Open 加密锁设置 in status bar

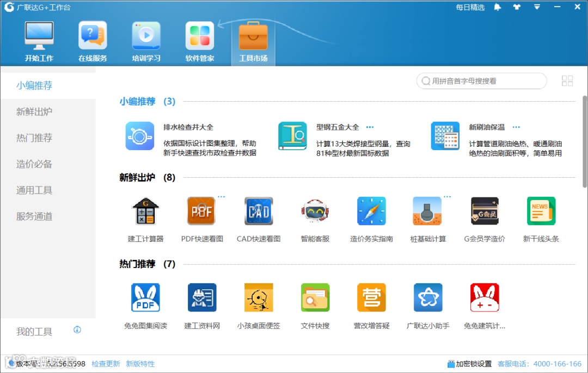pyautogui.click(x=469, y=364)
